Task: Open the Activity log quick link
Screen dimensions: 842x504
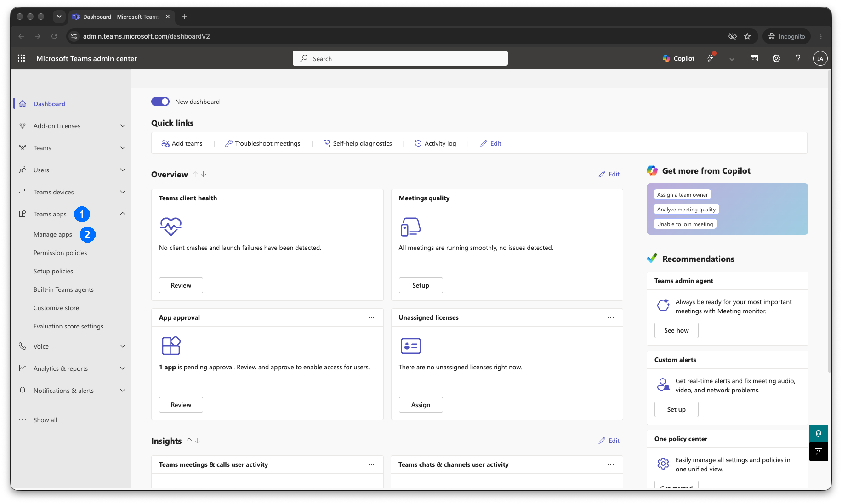Action: (x=435, y=143)
